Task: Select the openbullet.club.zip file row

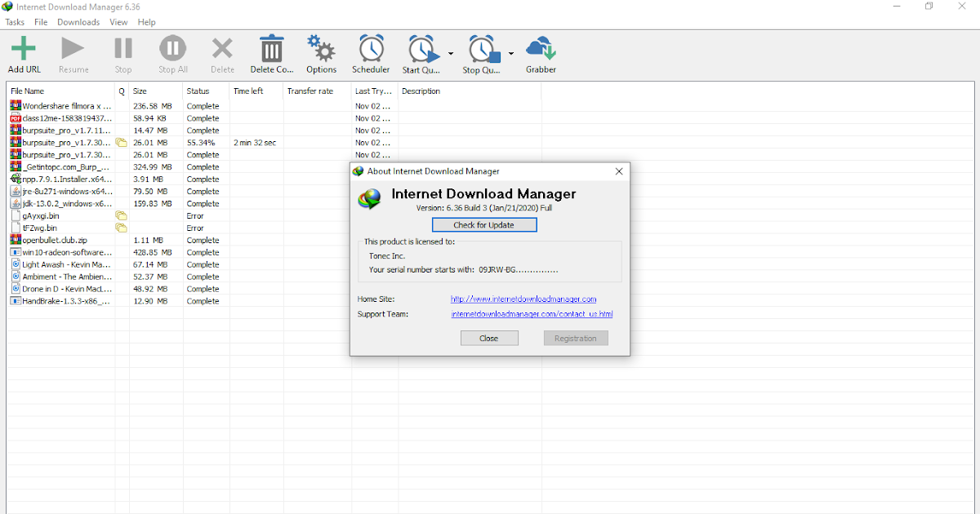Action: 180,241
